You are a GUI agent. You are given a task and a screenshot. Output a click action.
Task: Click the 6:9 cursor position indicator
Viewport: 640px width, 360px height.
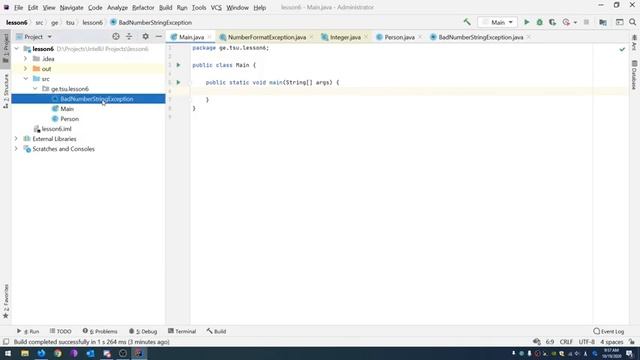click(x=550, y=342)
